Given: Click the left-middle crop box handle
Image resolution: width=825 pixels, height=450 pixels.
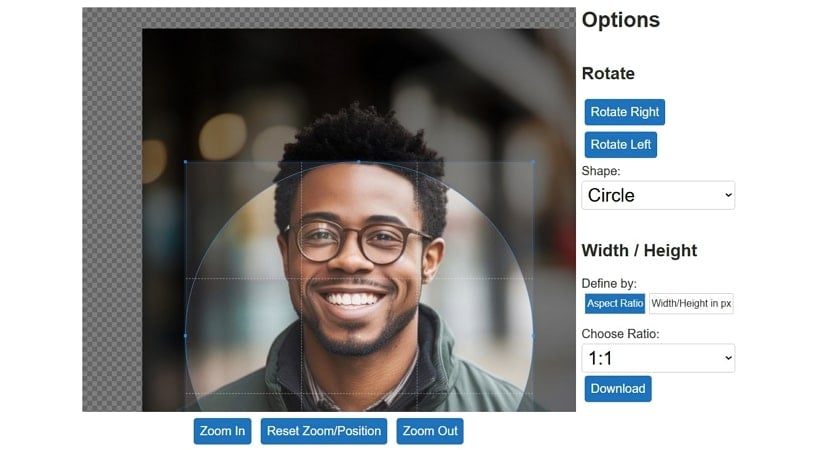Looking at the screenshot, I should tap(185, 335).
